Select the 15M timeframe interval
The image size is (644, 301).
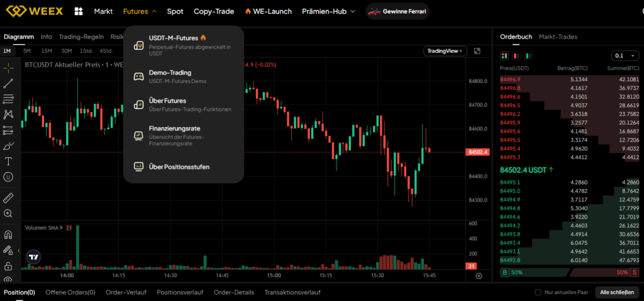[x=47, y=51]
